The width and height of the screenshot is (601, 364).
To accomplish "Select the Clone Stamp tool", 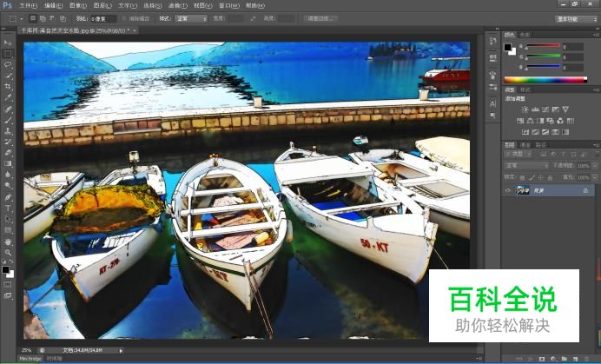I will (x=8, y=131).
